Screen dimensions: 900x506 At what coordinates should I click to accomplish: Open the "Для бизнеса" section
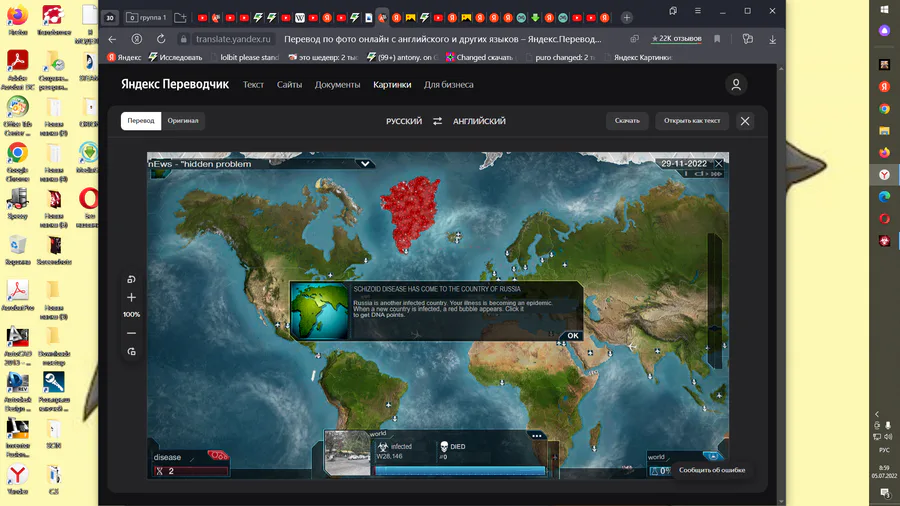tap(449, 84)
